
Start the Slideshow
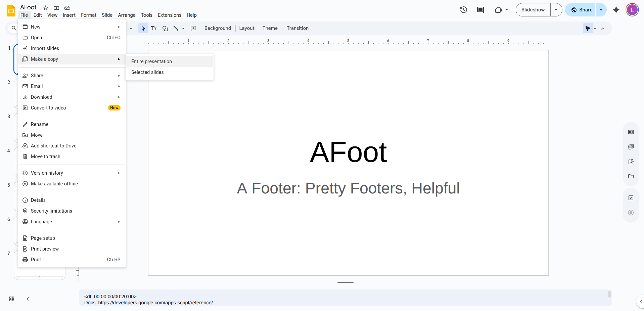click(533, 10)
